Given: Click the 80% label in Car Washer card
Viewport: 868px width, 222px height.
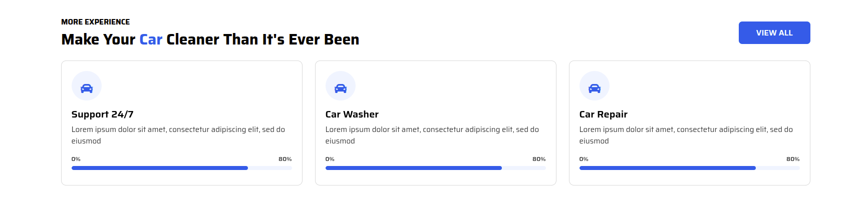Looking at the screenshot, I should coord(539,159).
